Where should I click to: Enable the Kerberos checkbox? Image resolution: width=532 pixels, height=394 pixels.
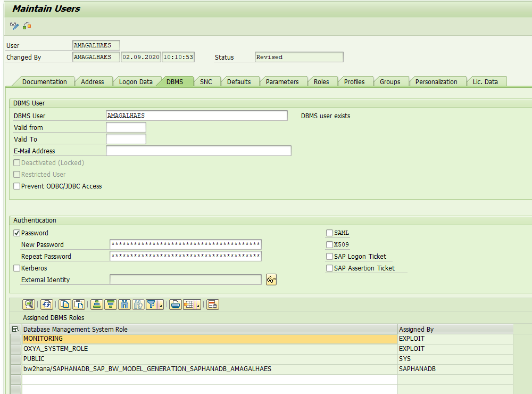coord(16,268)
